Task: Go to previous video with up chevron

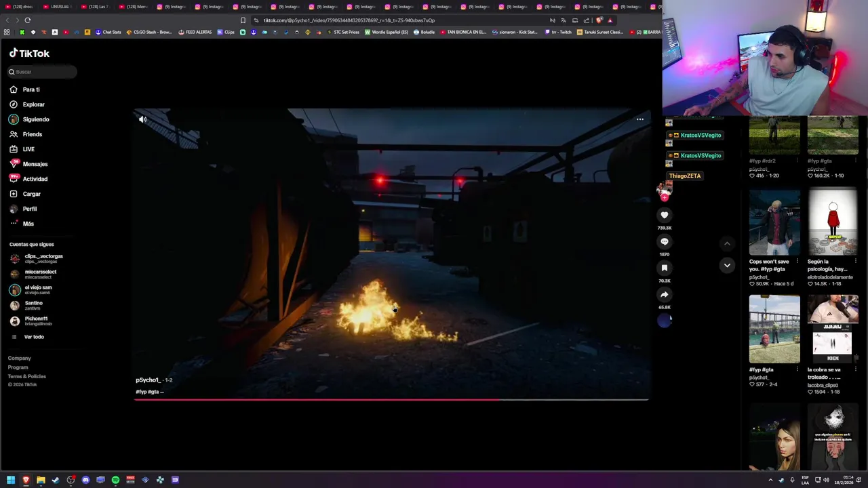Action: coord(727,243)
